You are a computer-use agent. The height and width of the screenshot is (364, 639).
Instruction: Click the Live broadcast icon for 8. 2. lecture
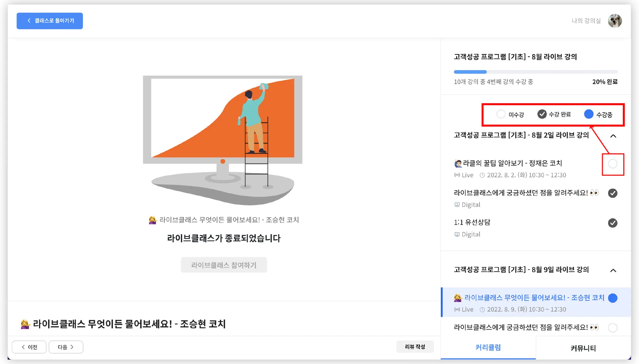457,175
